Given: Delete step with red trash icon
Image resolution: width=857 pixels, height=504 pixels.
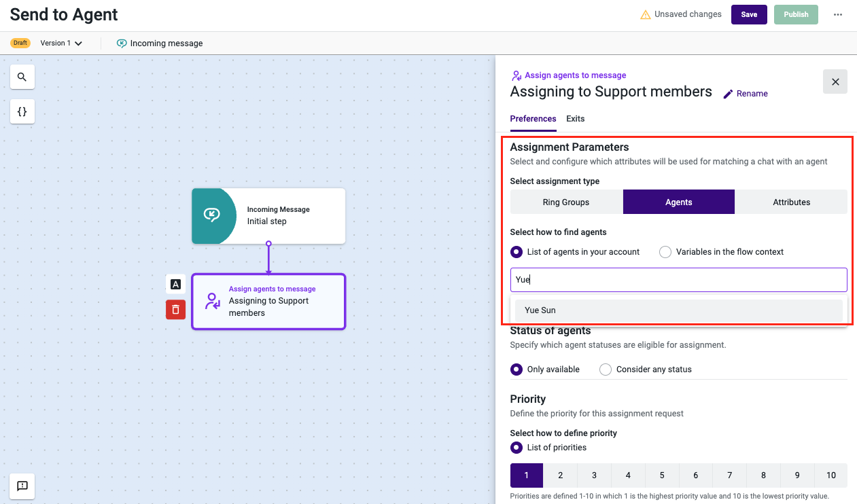Looking at the screenshot, I should pos(175,310).
